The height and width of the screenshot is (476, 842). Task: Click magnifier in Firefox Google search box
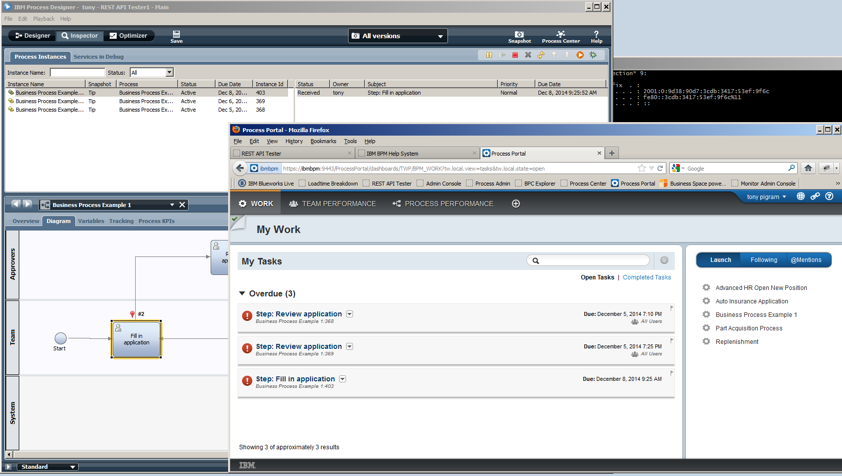click(792, 168)
